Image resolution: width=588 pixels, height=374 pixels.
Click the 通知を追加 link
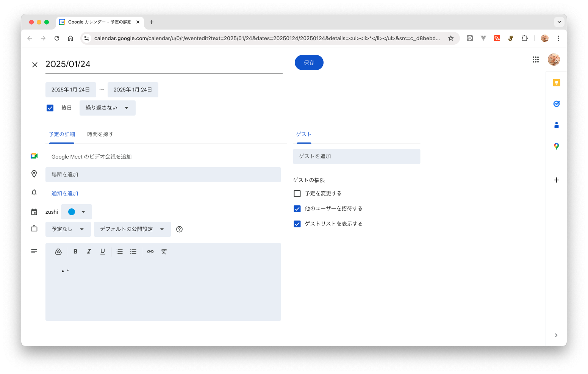tap(65, 193)
